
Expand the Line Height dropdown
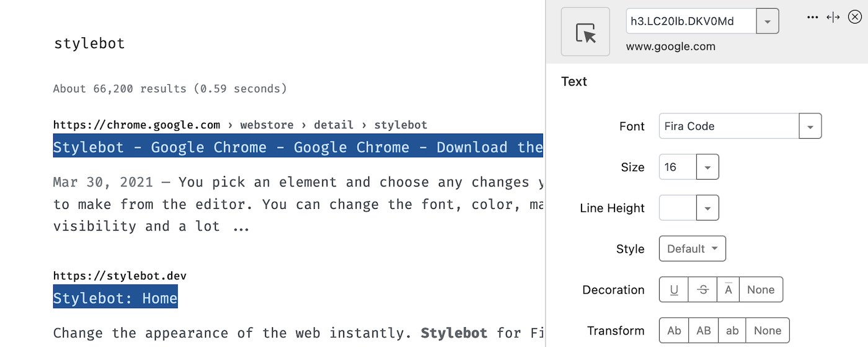point(707,208)
